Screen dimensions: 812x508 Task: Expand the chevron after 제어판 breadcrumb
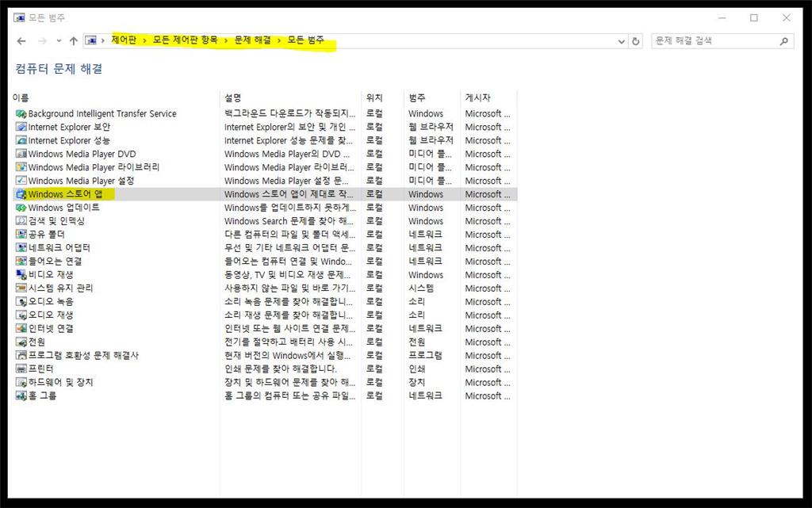[144, 40]
